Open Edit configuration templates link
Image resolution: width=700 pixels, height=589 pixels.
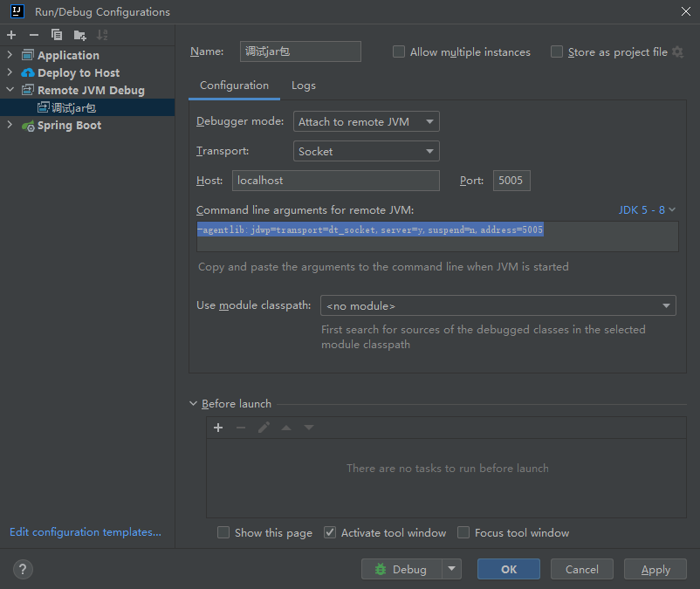pyautogui.click(x=85, y=532)
